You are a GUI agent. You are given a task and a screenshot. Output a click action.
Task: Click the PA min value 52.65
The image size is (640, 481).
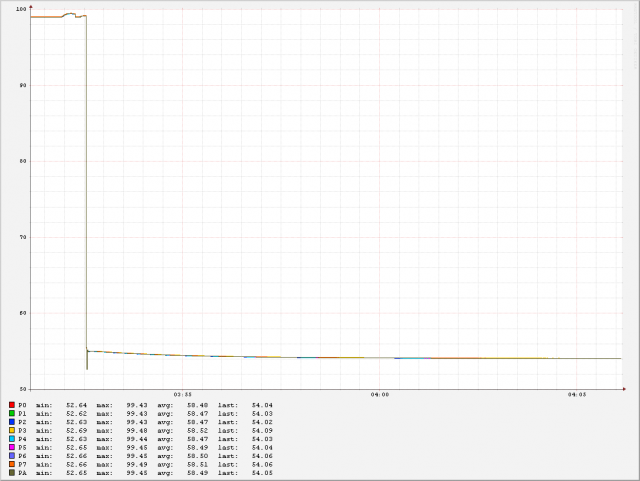tap(77, 473)
